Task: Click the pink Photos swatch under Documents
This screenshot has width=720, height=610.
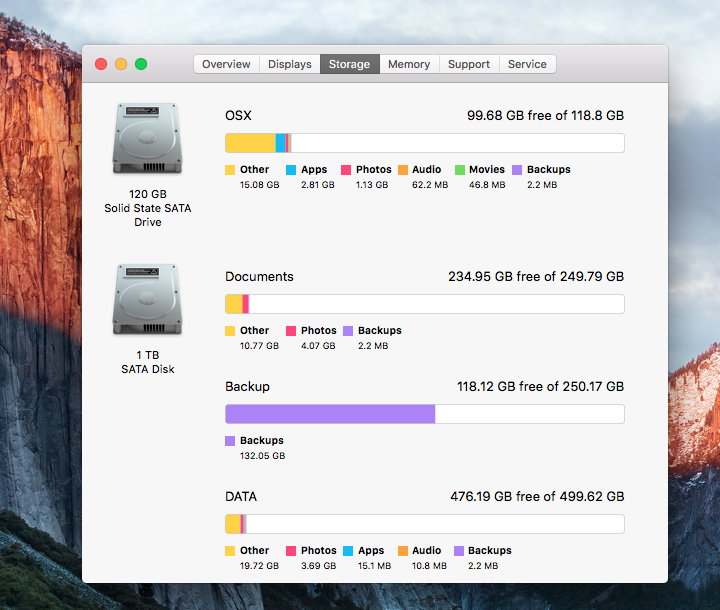Action: [x=291, y=331]
